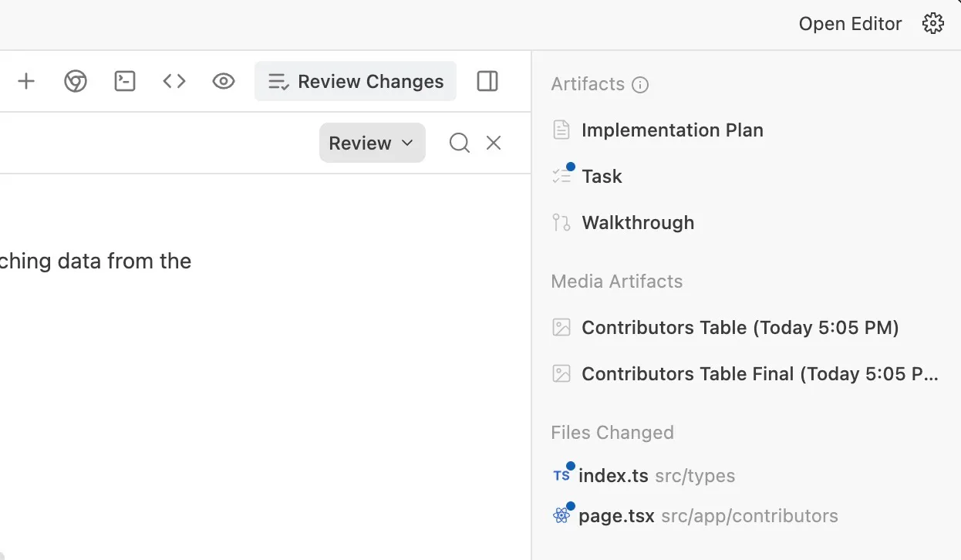Open the Review dropdown
Screen dimensions: 961x560
372,142
